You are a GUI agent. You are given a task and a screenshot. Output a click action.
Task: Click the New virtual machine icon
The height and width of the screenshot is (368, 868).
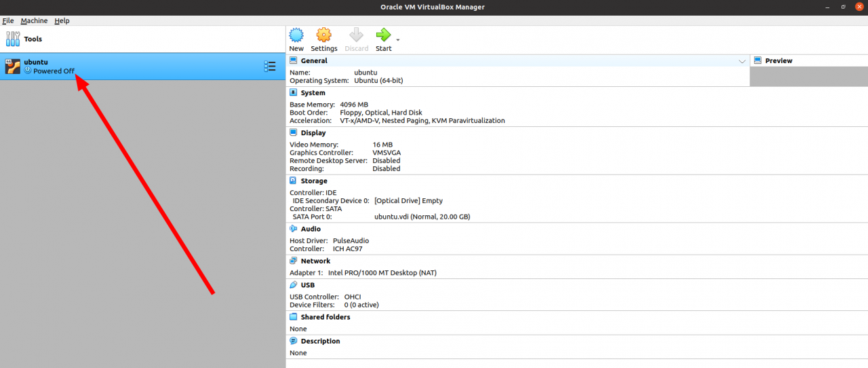coord(296,35)
